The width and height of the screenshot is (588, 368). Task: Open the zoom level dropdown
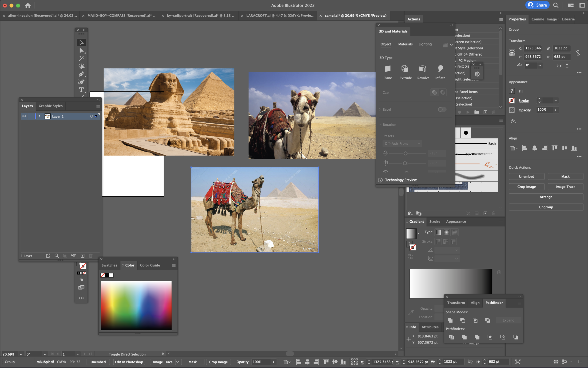[21, 354]
